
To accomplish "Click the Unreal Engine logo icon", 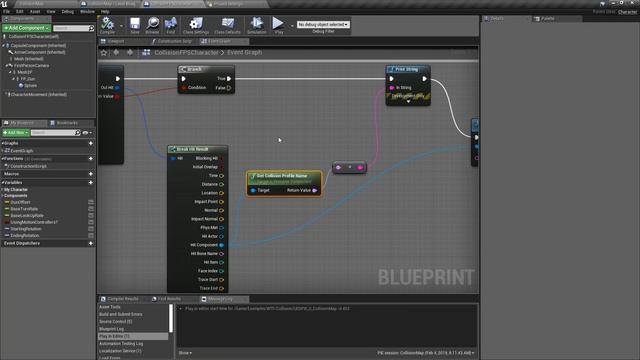I will pos(4,4).
